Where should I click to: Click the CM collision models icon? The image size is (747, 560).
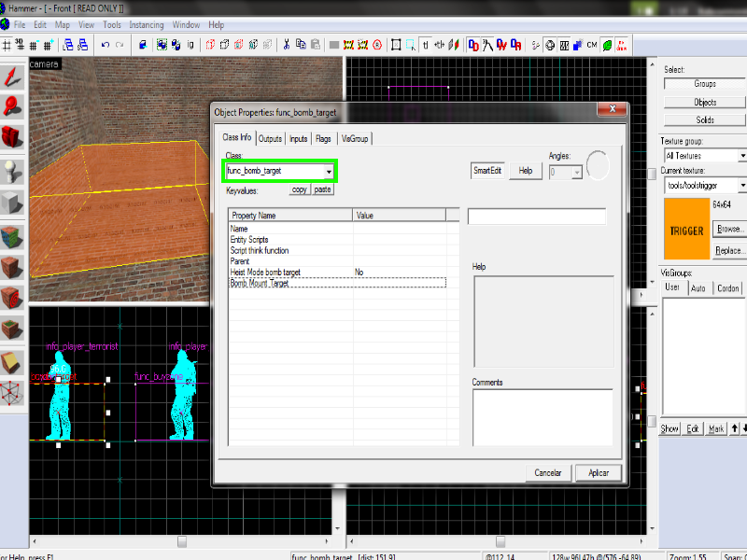(x=592, y=45)
